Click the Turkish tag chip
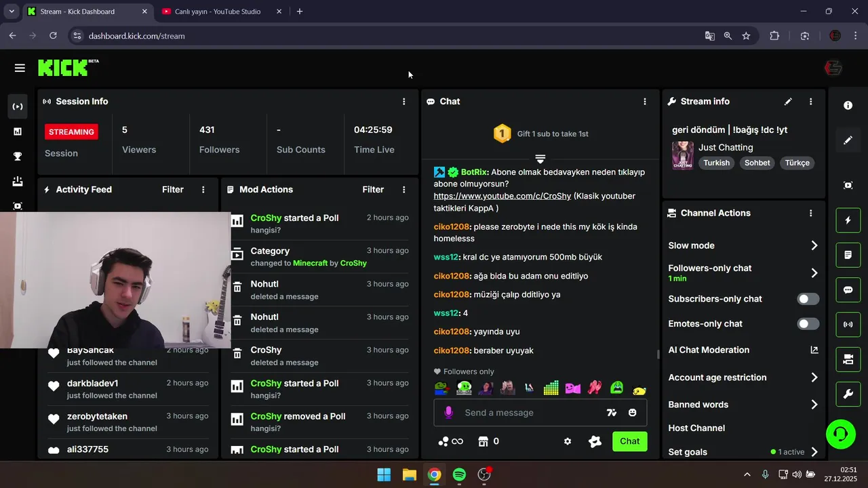The width and height of the screenshot is (868, 488). tap(717, 163)
